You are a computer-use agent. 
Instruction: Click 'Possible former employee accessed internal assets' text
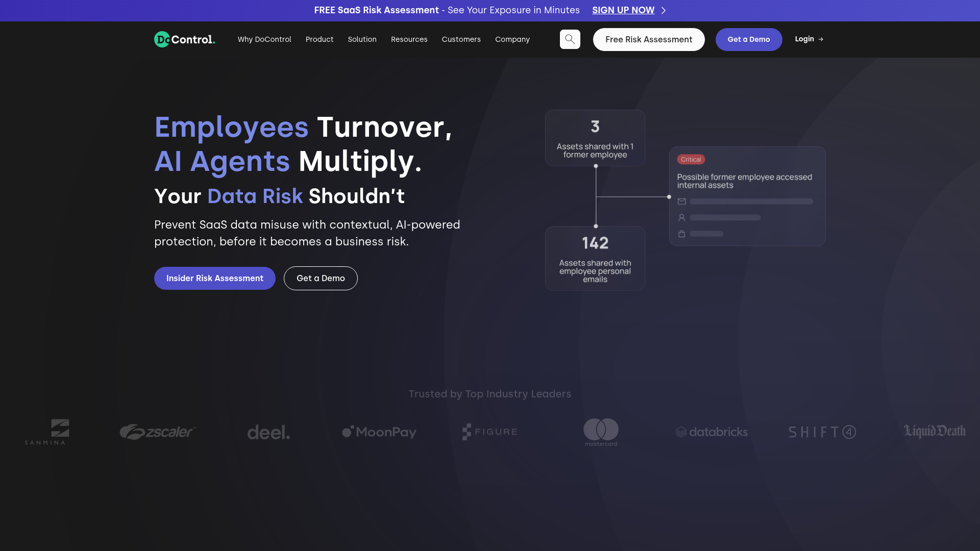[x=744, y=181]
